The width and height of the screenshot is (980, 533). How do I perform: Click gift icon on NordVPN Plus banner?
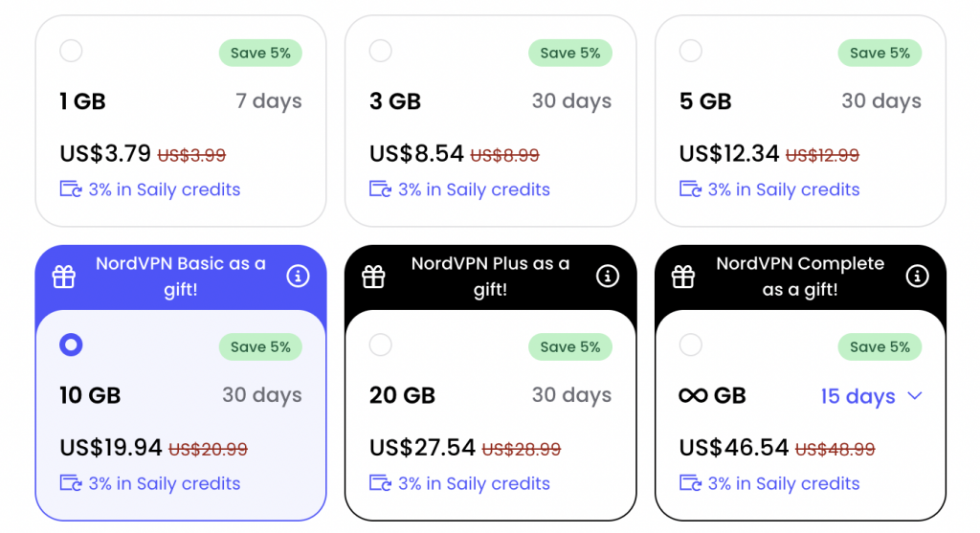pos(373,277)
